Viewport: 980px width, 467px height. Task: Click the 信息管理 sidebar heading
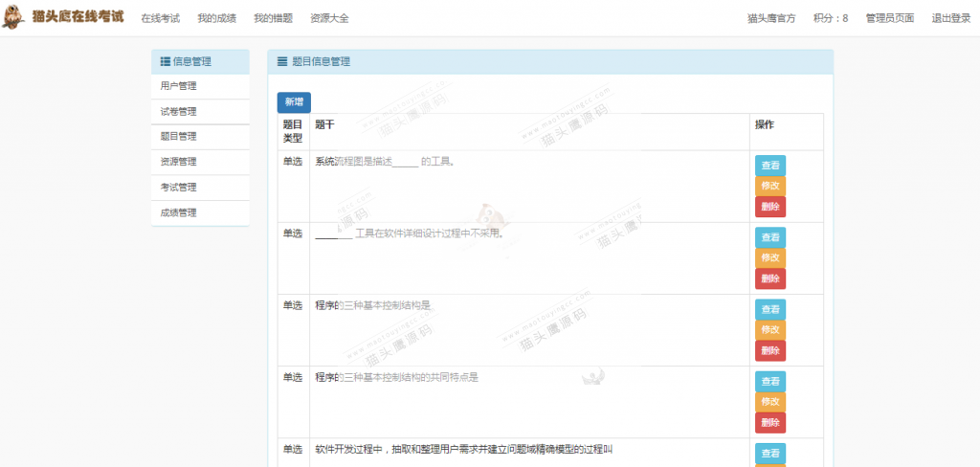pos(191,62)
